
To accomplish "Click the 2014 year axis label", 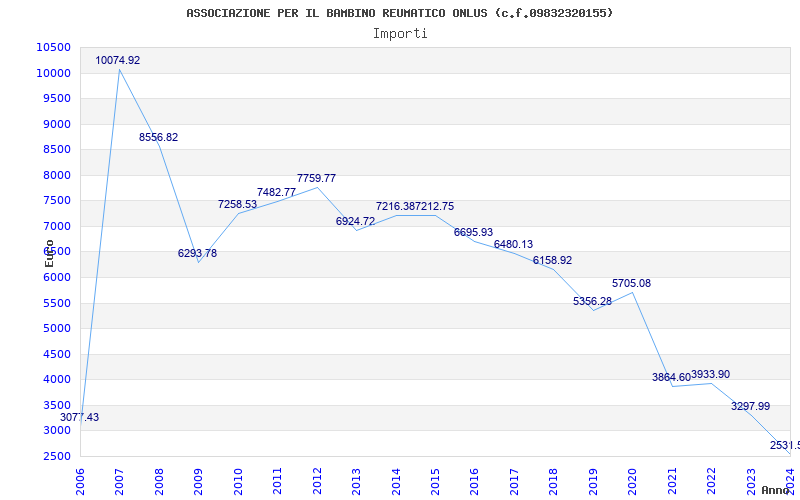I will (x=395, y=481).
